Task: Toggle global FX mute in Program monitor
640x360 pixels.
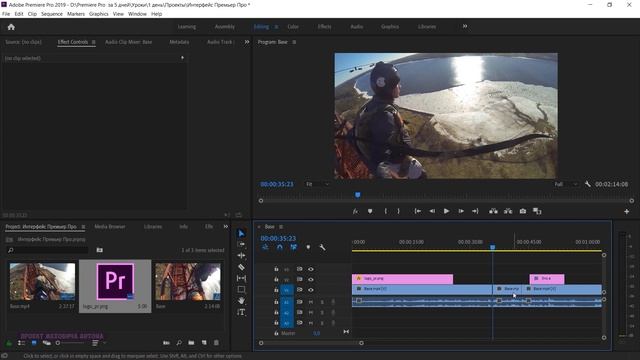Action: coord(355,211)
